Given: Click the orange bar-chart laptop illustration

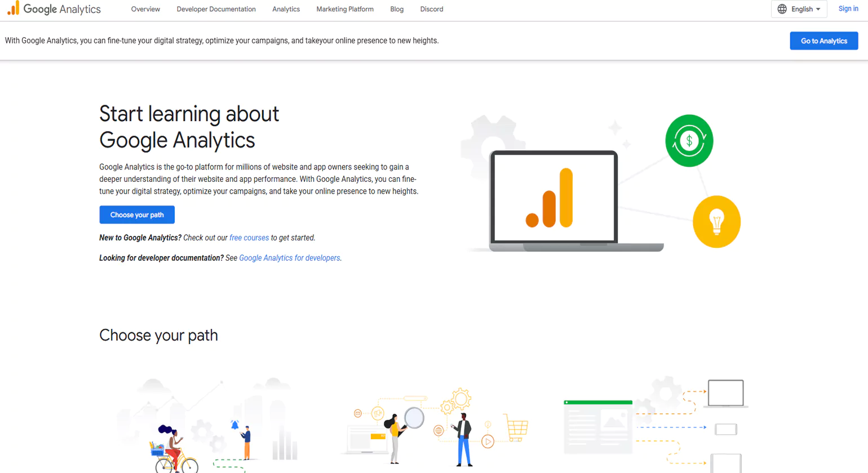Looking at the screenshot, I should (x=552, y=197).
